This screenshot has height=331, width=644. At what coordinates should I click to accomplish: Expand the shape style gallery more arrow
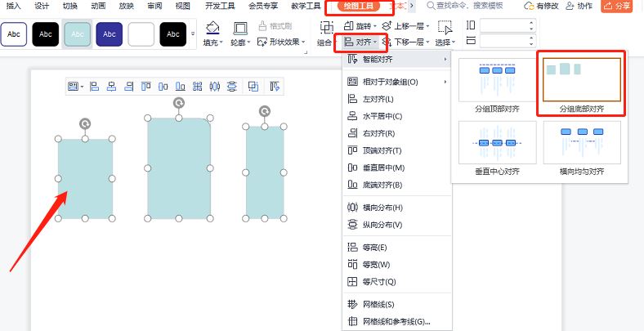(193, 34)
